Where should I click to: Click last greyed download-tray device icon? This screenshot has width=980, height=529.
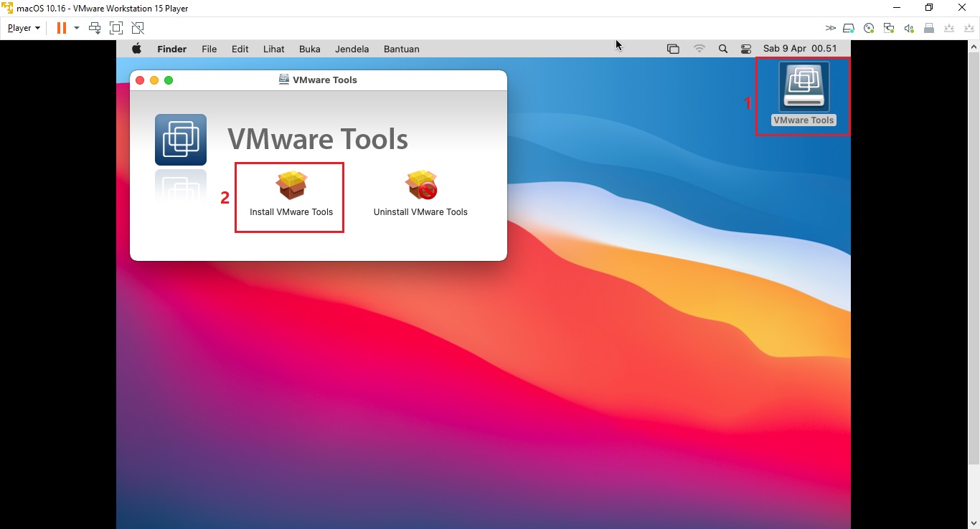969,28
